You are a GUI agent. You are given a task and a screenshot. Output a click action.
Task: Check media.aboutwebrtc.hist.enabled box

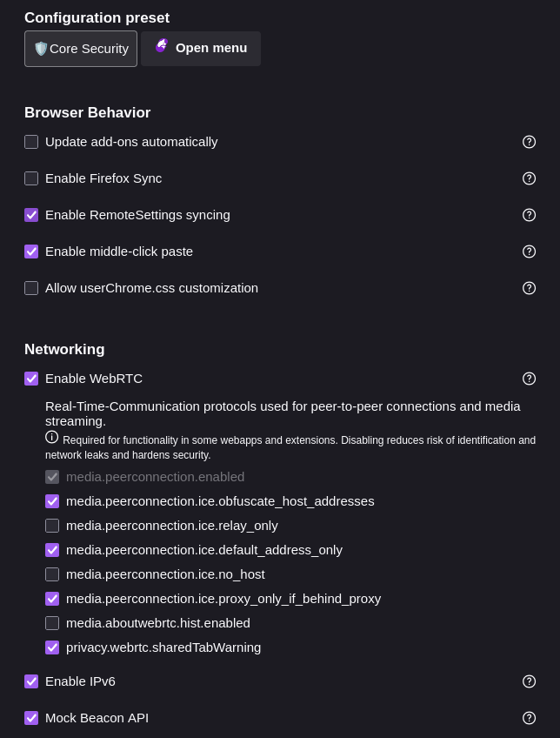(x=52, y=623)
